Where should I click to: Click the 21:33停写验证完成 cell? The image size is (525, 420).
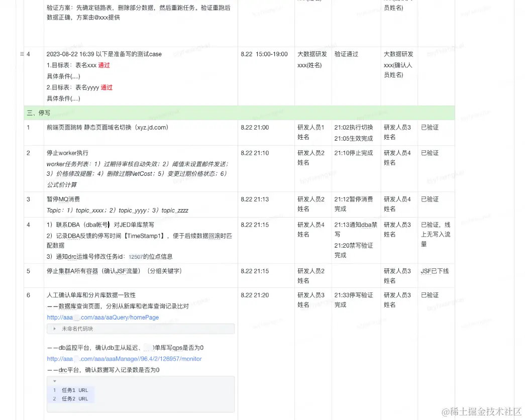pyautogui.click(x=354, y=300)
